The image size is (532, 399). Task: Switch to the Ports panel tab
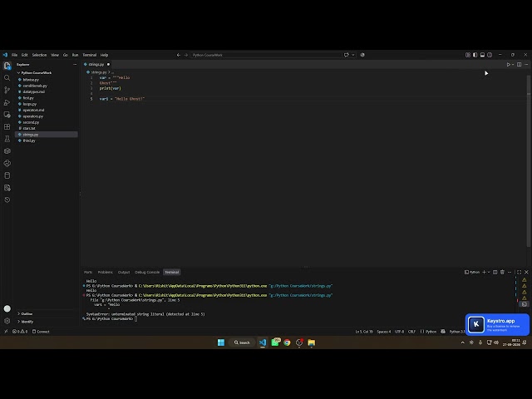pyautogui.click(x=88, y=272)
